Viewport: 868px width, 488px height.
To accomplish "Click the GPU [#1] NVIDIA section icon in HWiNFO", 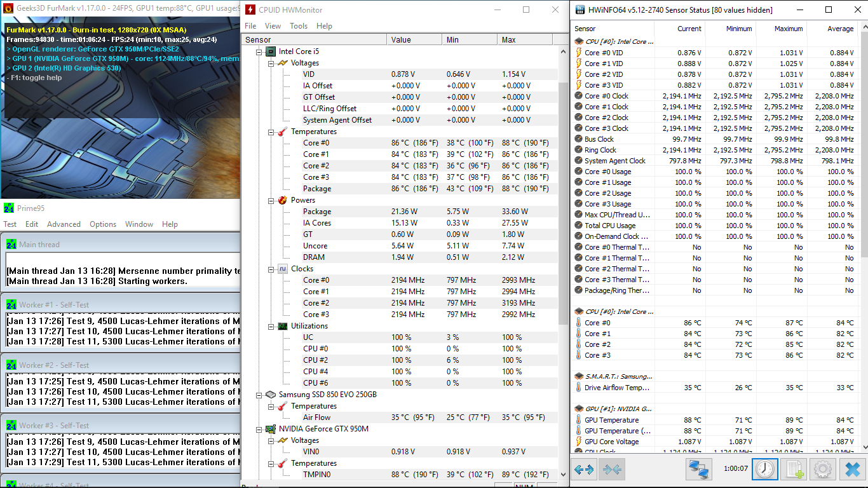I will [x=578, y=409].
